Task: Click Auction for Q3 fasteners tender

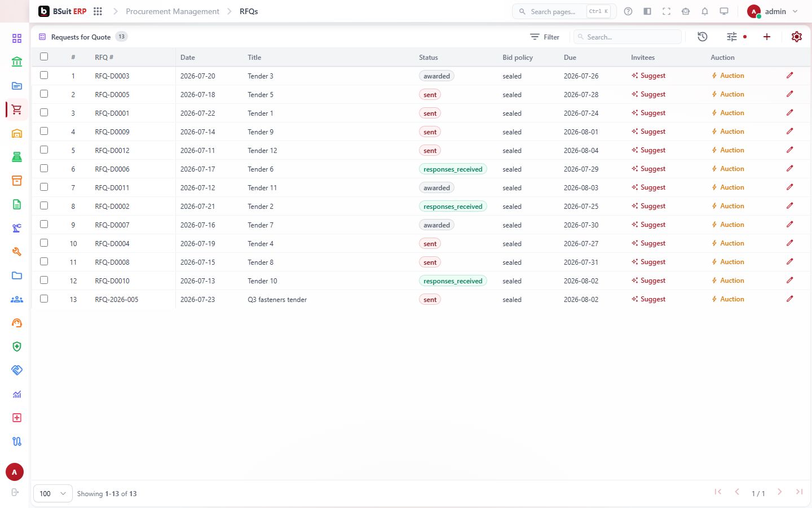Action: click(728, 299)
